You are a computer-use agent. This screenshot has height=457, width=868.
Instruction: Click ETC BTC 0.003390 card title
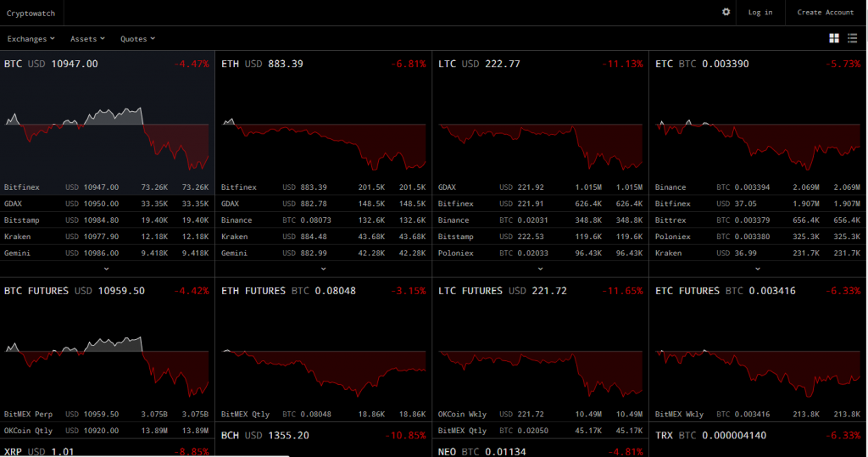coord(702,64)
